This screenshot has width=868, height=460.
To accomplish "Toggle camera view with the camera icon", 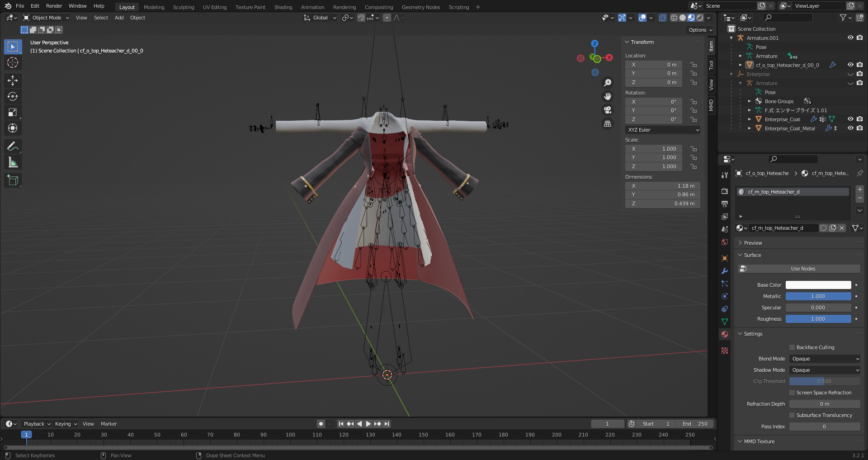I will click(x=608, y=110).
